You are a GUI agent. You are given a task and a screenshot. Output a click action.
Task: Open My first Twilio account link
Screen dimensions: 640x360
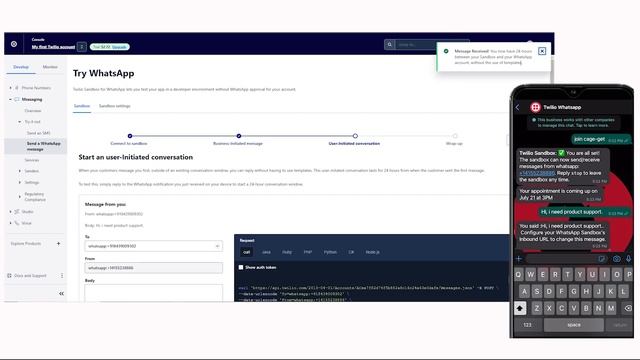pos(53,47)
